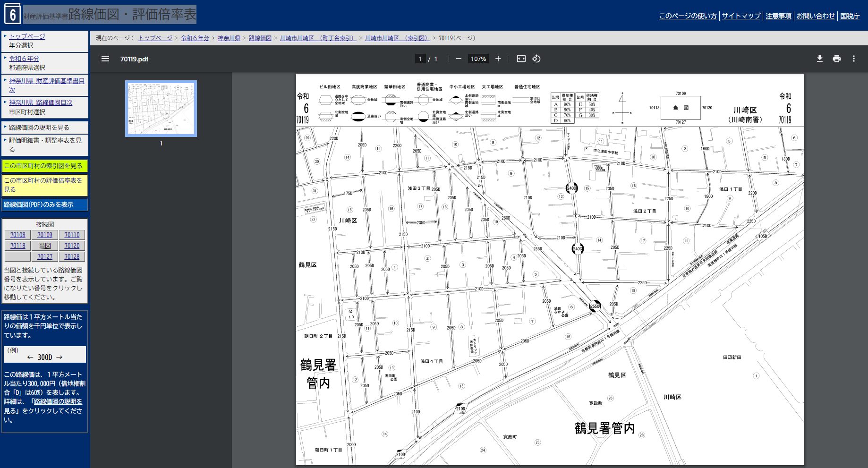
Task: Go to adjoining map 70127
Action: [45, 256]
